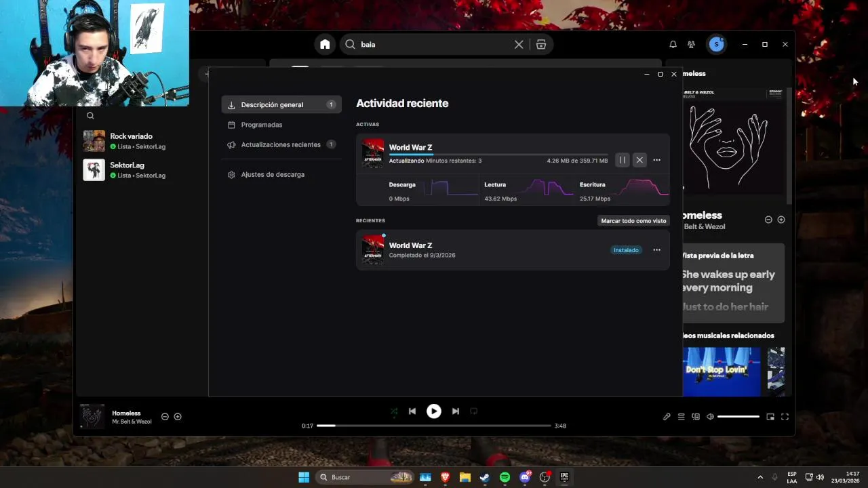Click the Instalado badge

[x=626, y=250]
